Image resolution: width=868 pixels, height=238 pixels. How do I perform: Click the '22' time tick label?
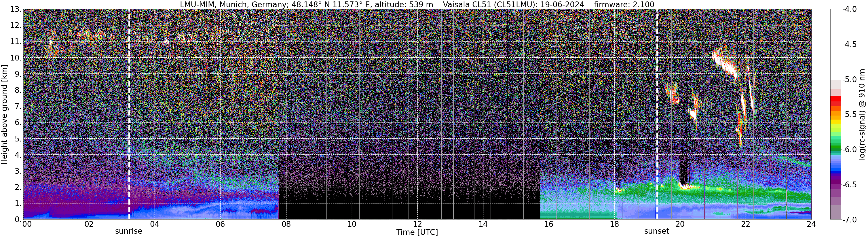click(x=746, y=224)
